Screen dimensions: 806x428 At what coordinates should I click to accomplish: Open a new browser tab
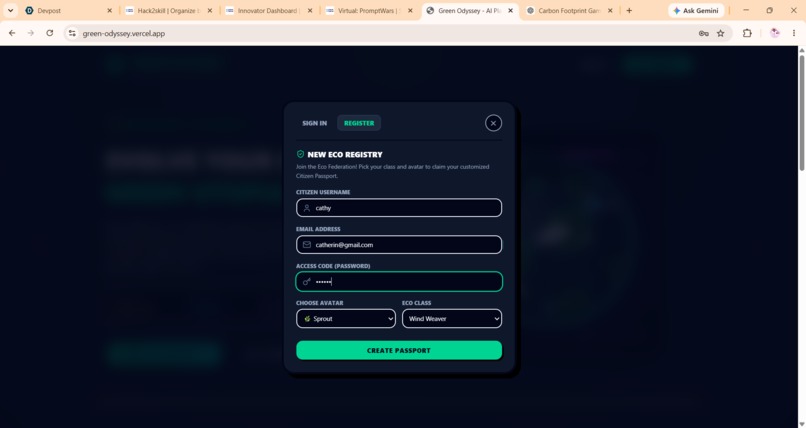click(629, 11)
